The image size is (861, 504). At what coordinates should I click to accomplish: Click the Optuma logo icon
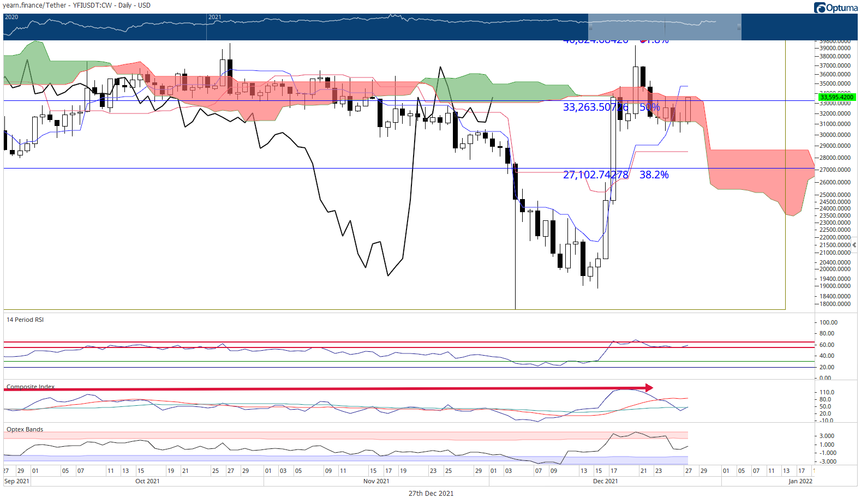click(x=820, y=8)
